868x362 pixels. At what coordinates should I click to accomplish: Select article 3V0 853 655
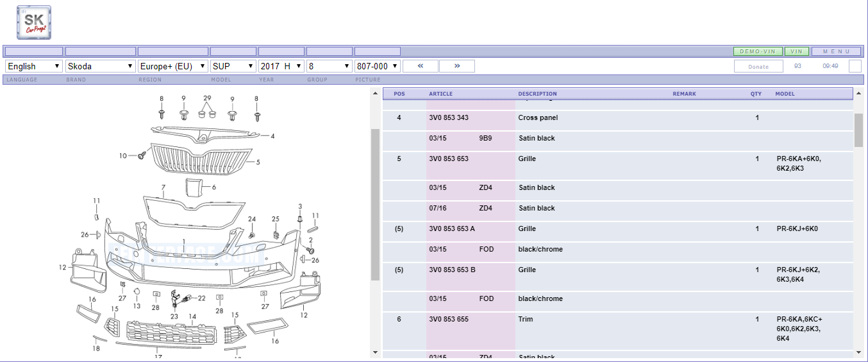pos(448,320)
